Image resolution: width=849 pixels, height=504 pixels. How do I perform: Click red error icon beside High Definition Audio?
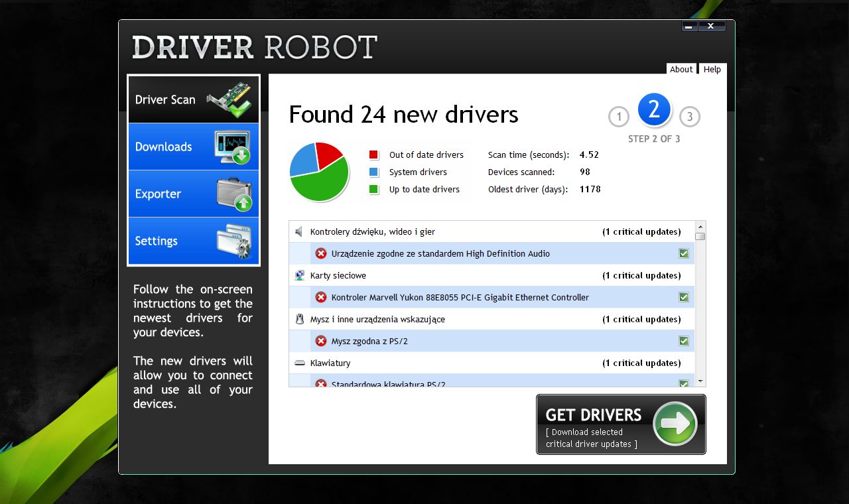[321, 253]
